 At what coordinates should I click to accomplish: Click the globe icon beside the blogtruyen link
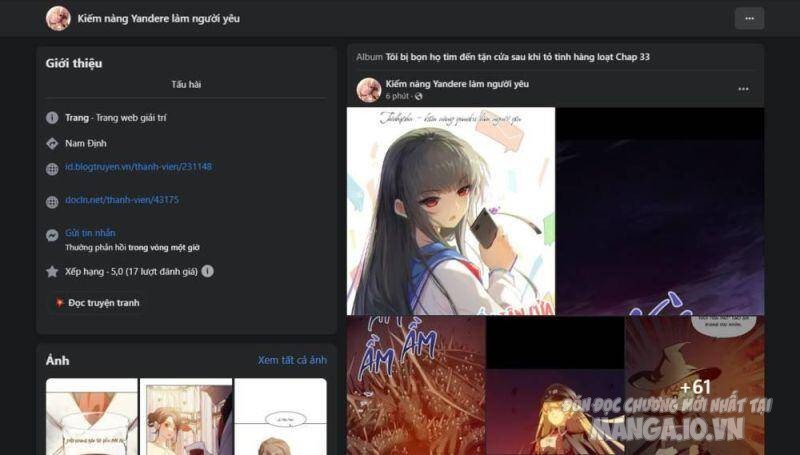pos(52,169)
